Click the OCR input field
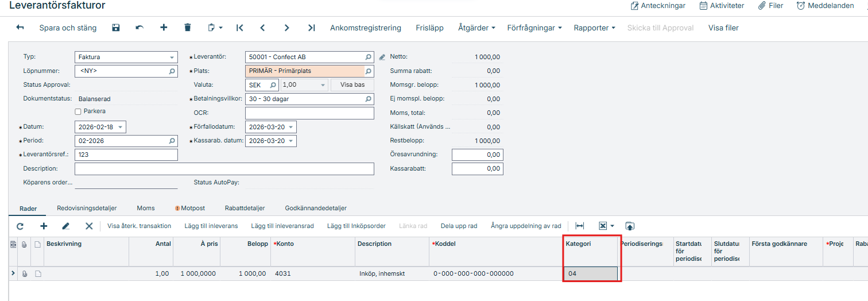868x301 pixels. [x=309, y=113]
